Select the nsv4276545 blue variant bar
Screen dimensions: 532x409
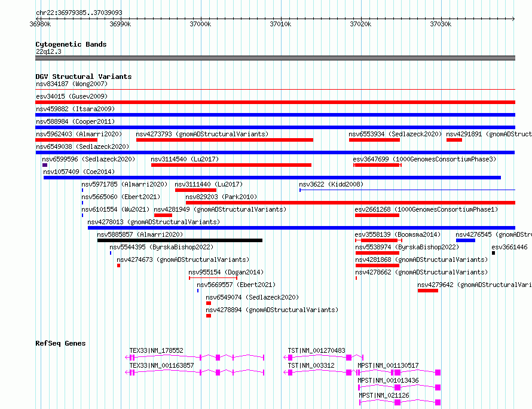[466, 240]
